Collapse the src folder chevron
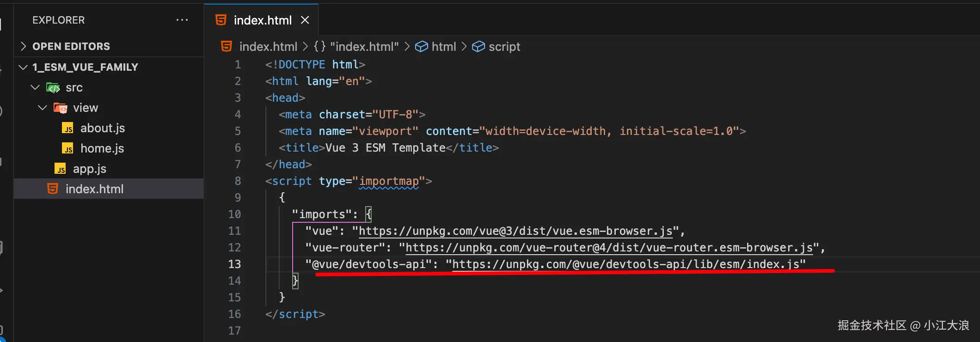Image resolution: width=980 pixels, height=342 pixels. [35, 87]
